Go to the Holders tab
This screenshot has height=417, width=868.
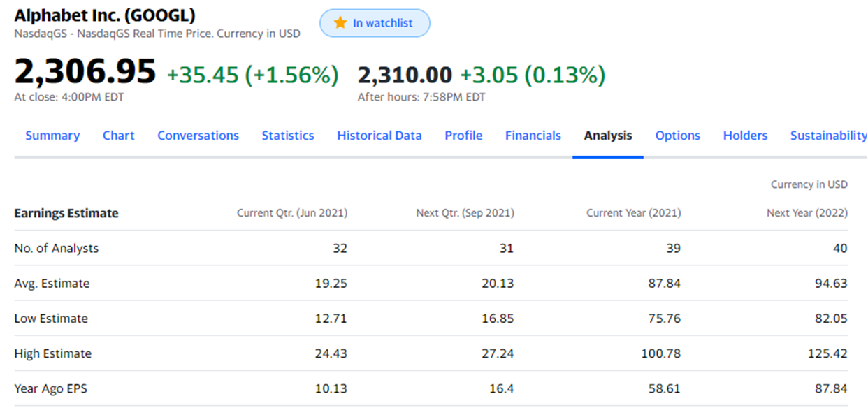(x=745, y=136)
